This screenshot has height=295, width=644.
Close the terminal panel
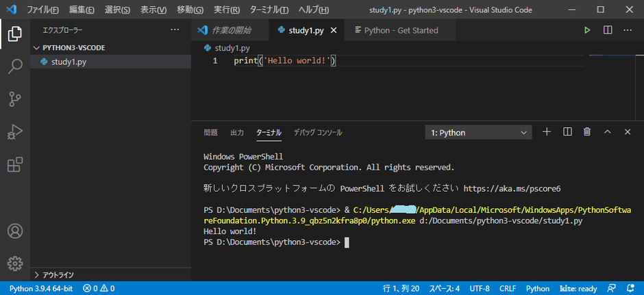tap(627, 131)
